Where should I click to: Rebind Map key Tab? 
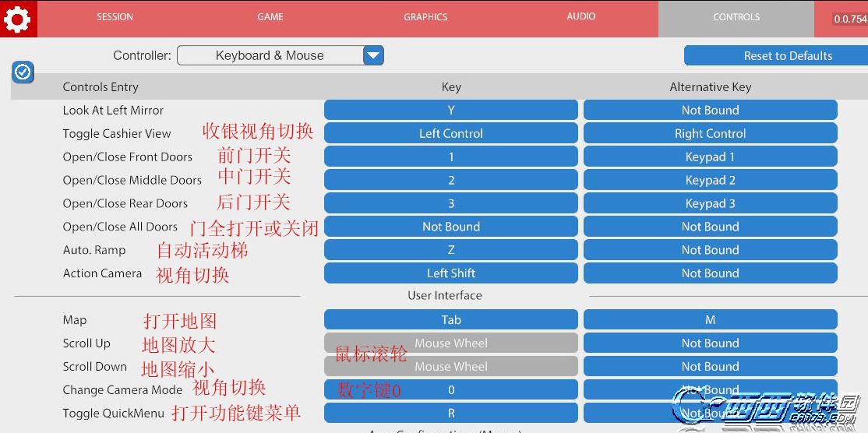coord(450,319)
